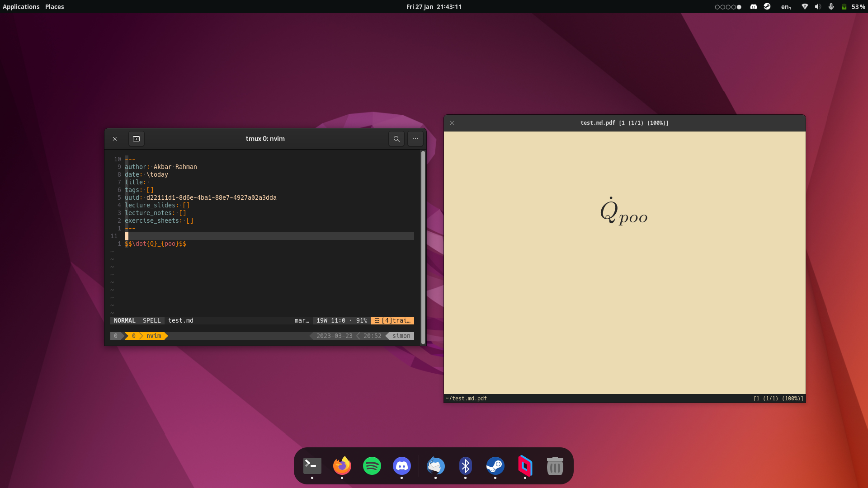The width and height of the screenshot is (868, 488).
Task: Click the new tab button in terminal
Action: [x=136, y=139]
